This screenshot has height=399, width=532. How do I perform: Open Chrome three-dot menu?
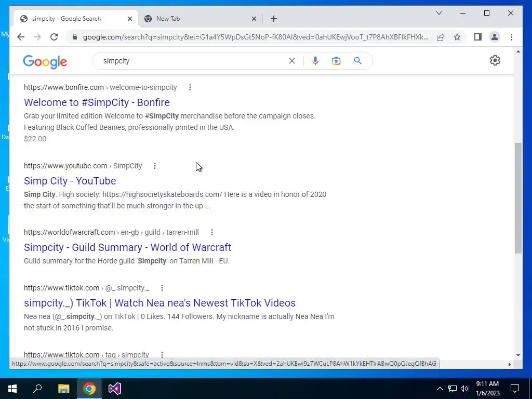coord(511,37)
